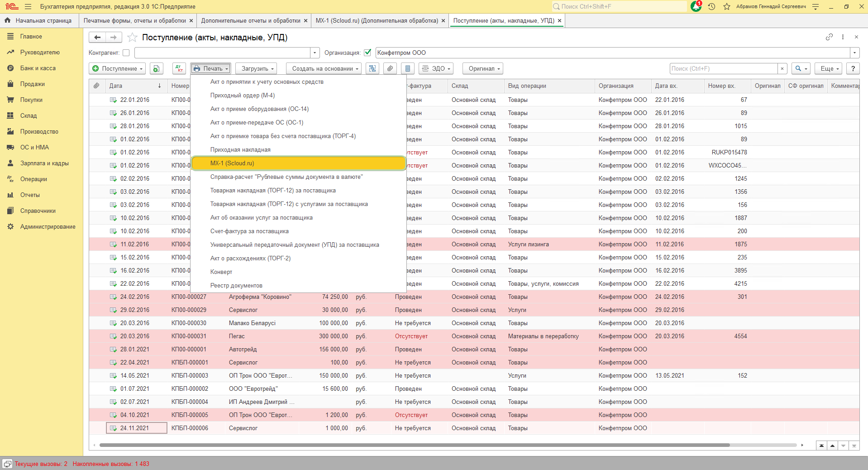Image resolution: width=868 pixels, height=470 pixels.
Task: Get link to this form
Action: point(829,37)
